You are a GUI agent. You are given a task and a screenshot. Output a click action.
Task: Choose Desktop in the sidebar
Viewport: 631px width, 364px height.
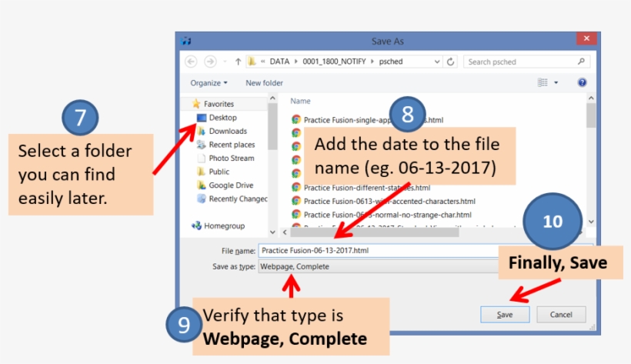click(223, 118)
